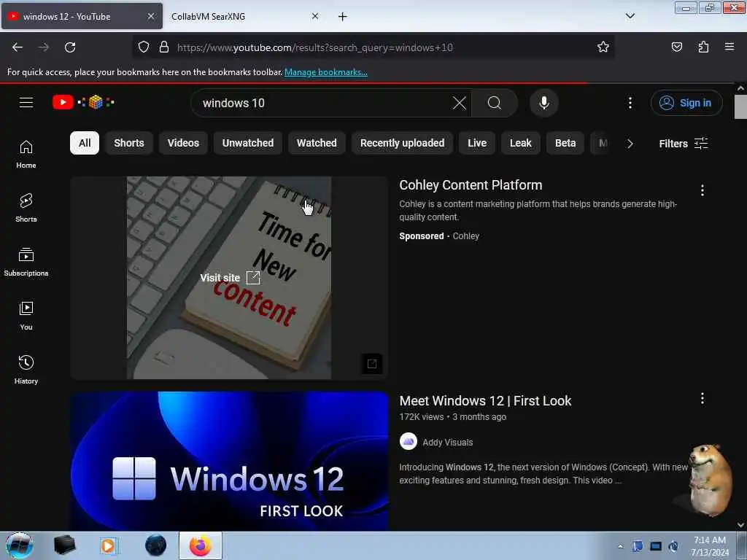Screen dimensions: 747x560
Task: List all tabs dropdown arrow
Action: (x=630, y=16)
